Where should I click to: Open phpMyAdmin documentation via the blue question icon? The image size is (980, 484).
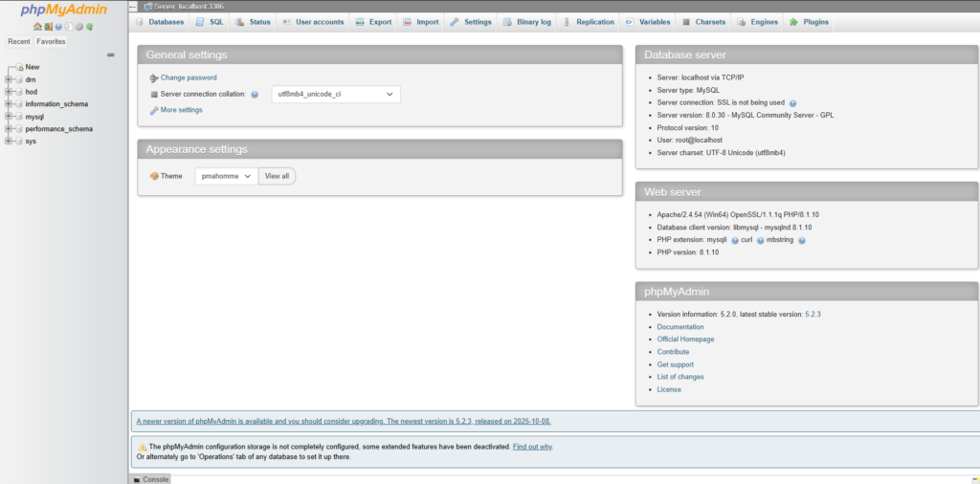(58, 27)
